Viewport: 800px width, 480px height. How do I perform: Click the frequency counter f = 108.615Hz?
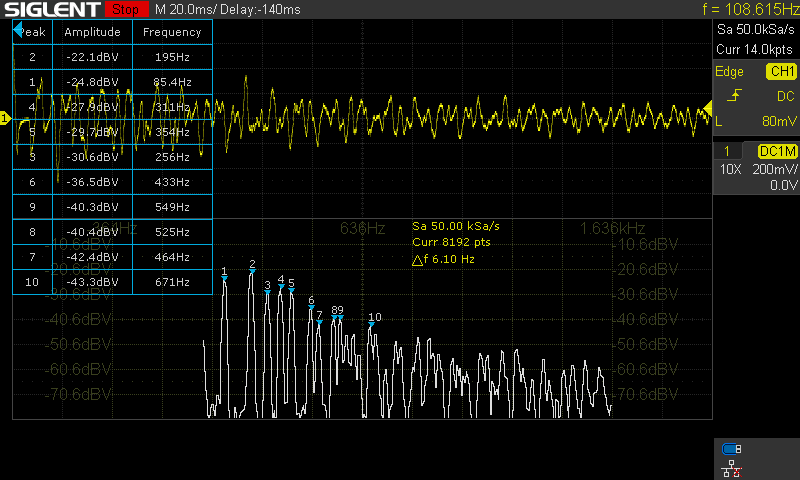pyautogui.click(x=751, y=9)
